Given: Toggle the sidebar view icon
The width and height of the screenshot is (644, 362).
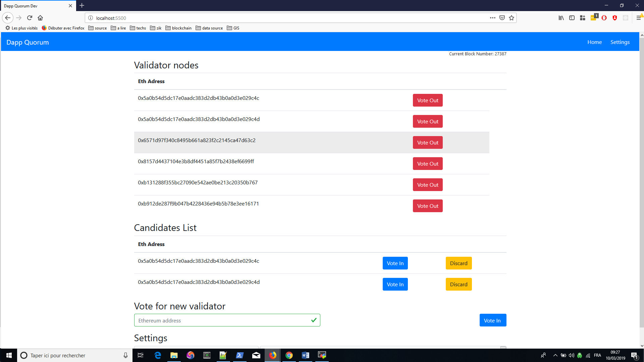Looking at the screenshot, I should (x=572, y=18).
